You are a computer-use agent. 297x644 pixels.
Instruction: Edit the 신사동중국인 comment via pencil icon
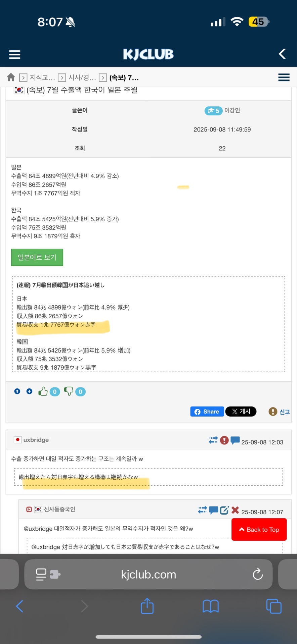click(224, 510)
